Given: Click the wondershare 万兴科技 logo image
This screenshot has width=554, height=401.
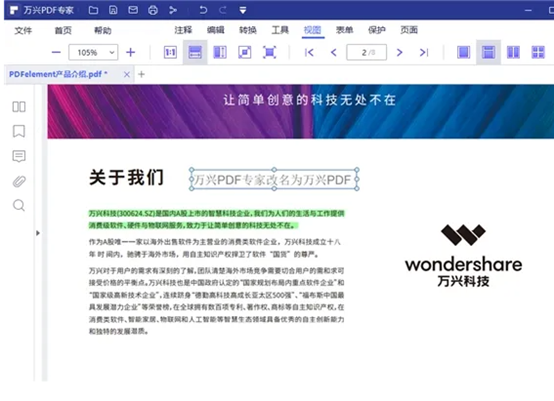Looking at the screenshot, I should point(463,255).
